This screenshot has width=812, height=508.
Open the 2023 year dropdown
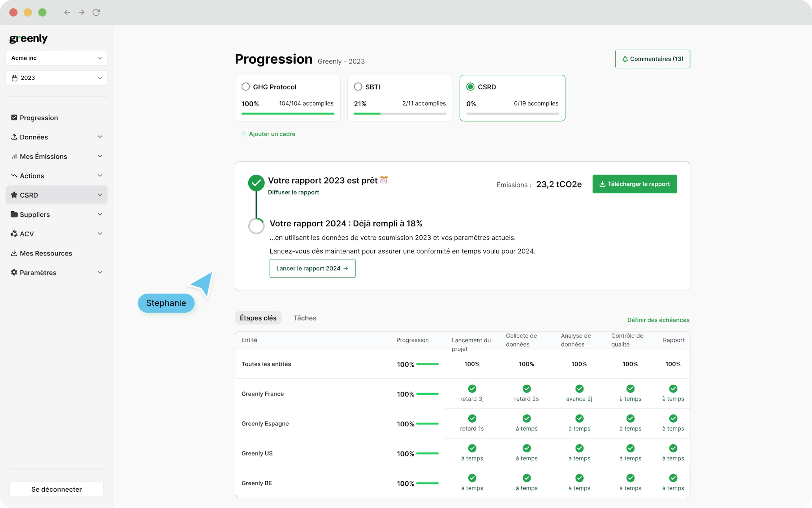(x=56, y=78)
